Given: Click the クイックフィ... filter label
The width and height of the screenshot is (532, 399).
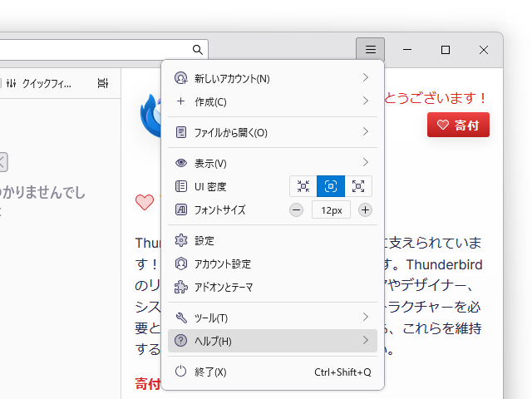Looking at the screenshot, I should [x=47, y=83].
